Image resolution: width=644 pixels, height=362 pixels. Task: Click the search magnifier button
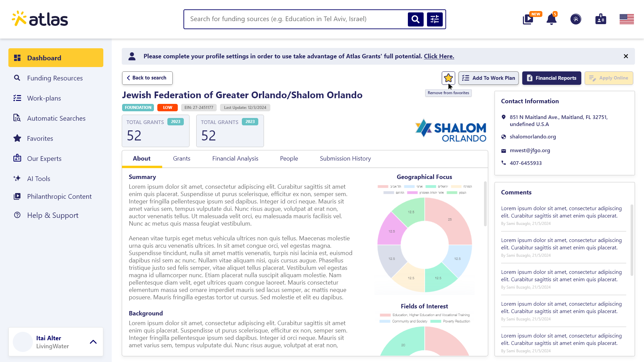415,19
